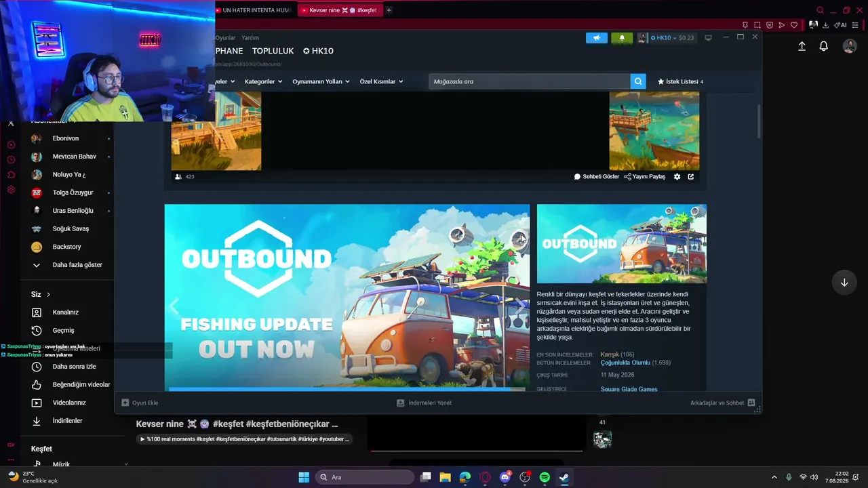Open Discord from the taskbar
Viewport: 868px width, 488px height.
[505, 477]
